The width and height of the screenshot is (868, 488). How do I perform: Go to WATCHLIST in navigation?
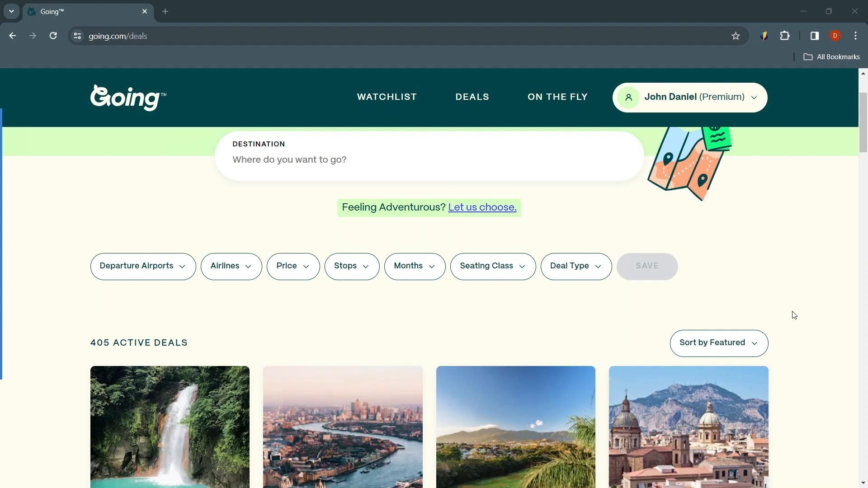click(387, 97)
